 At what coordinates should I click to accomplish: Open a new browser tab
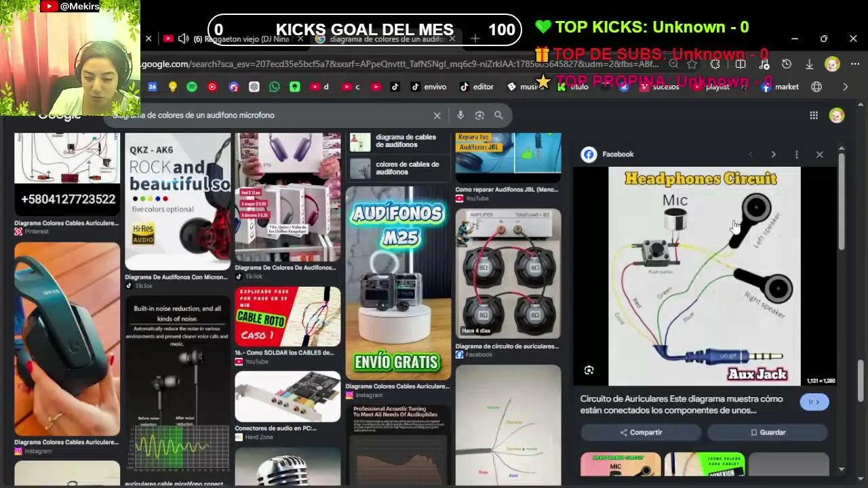475,39
